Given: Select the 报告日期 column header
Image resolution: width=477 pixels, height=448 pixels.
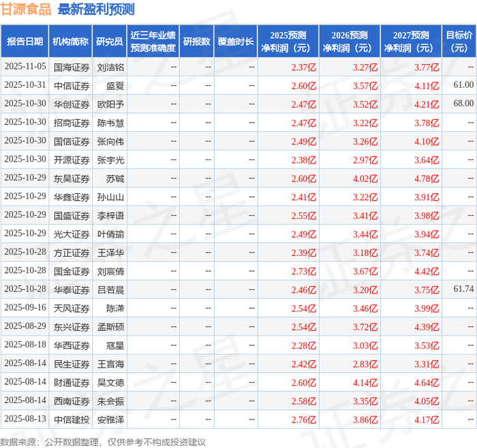Looking at the screenshot, I should tap(25, 42).
